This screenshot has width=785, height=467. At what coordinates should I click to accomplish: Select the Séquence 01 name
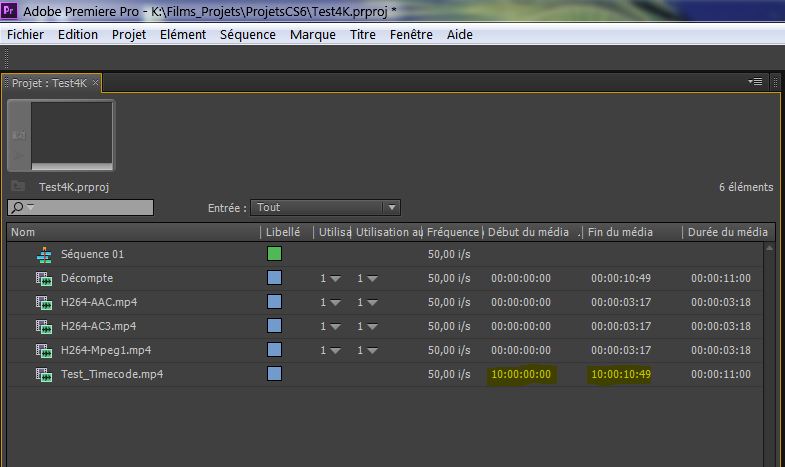(x=92, y=254)
